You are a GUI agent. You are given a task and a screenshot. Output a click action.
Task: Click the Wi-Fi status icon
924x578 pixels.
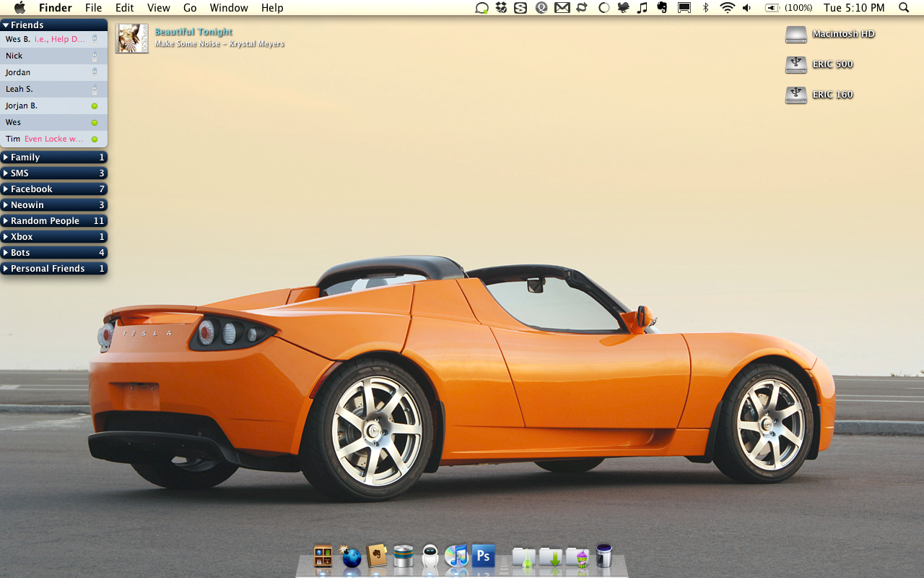[x=727, y=8]
